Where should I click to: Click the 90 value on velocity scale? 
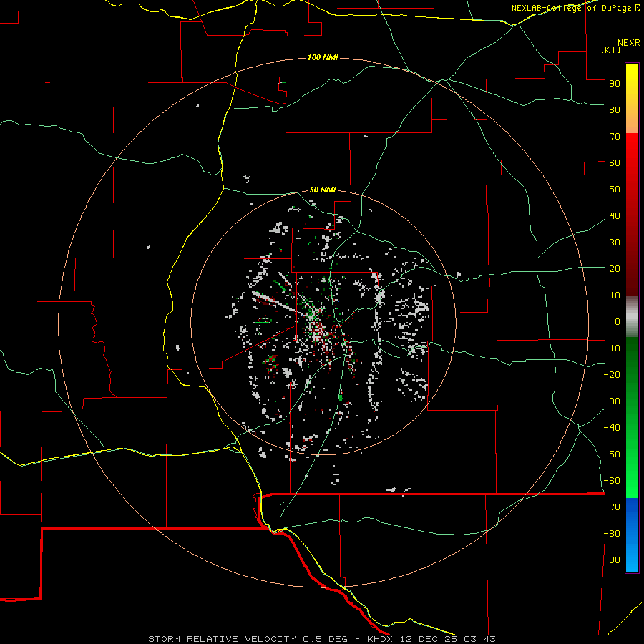pyautogui.click(x=615, y=84)
